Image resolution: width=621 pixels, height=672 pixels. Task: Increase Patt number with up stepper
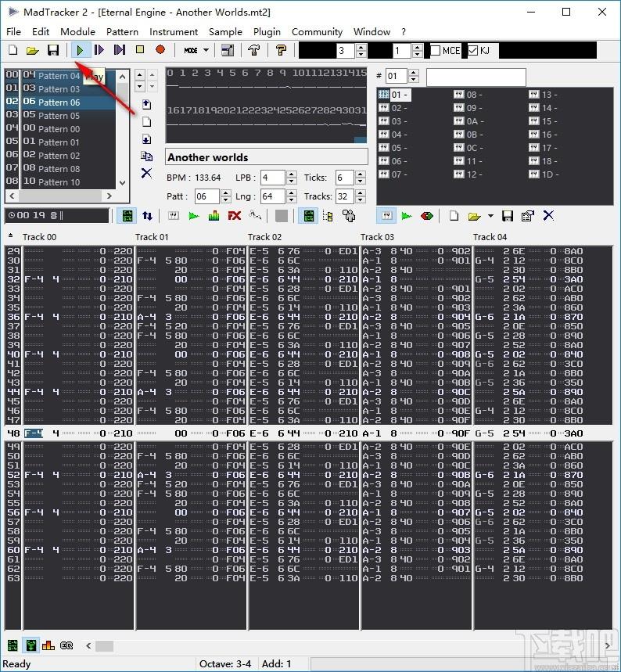click(x=226, y=193)
